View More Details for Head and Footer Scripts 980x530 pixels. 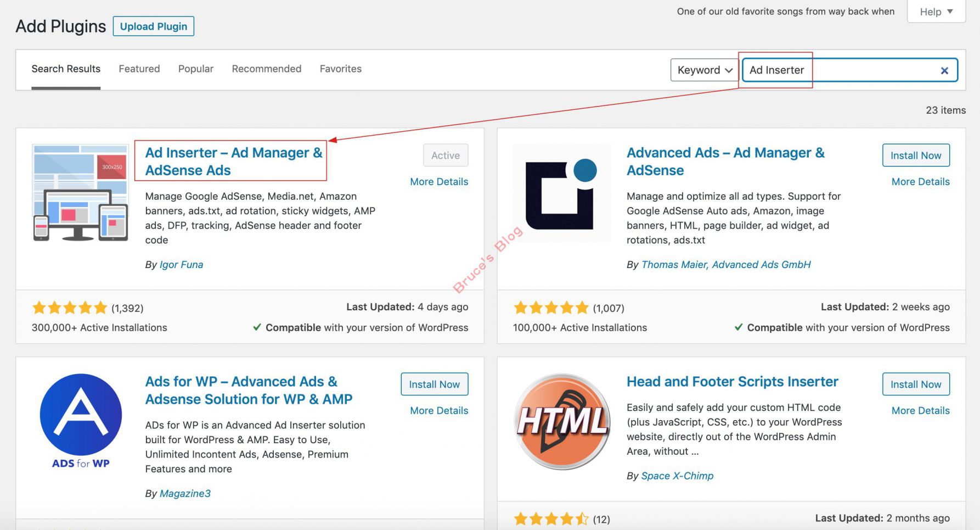point(920,411)
